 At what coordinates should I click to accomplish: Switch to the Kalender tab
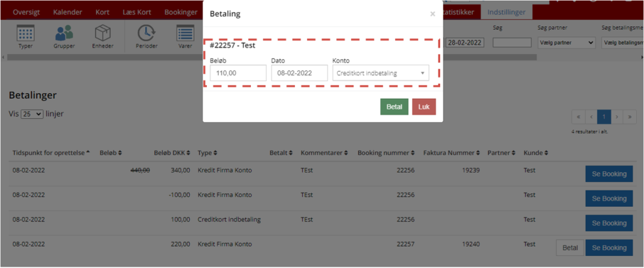pyautogui.click(x=67, y=12)
